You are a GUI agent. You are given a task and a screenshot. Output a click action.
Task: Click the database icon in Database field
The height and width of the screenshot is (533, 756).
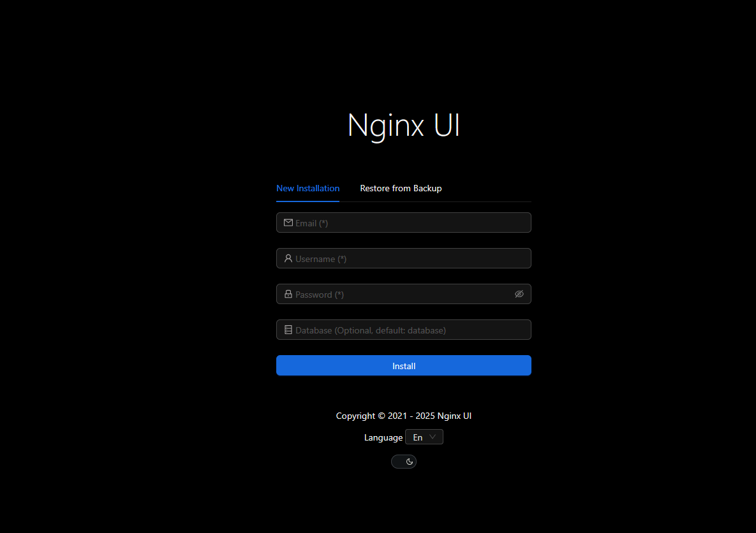288,330
